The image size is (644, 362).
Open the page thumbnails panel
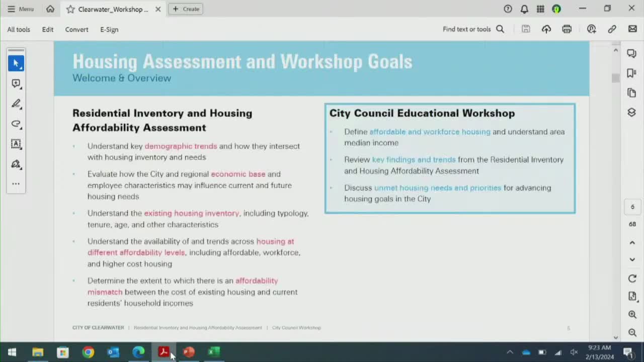631,93
